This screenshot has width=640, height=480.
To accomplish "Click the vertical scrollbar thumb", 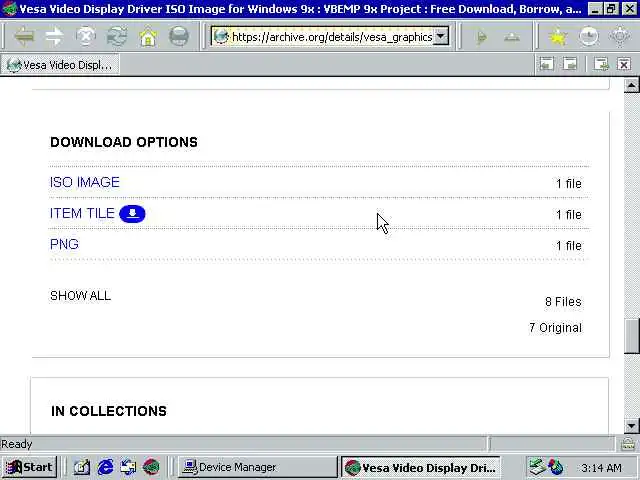I will coord(631,336).
